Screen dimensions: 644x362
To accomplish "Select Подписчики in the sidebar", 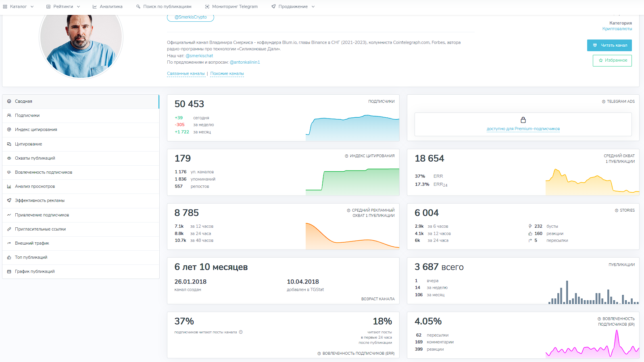I will point(81,116).
